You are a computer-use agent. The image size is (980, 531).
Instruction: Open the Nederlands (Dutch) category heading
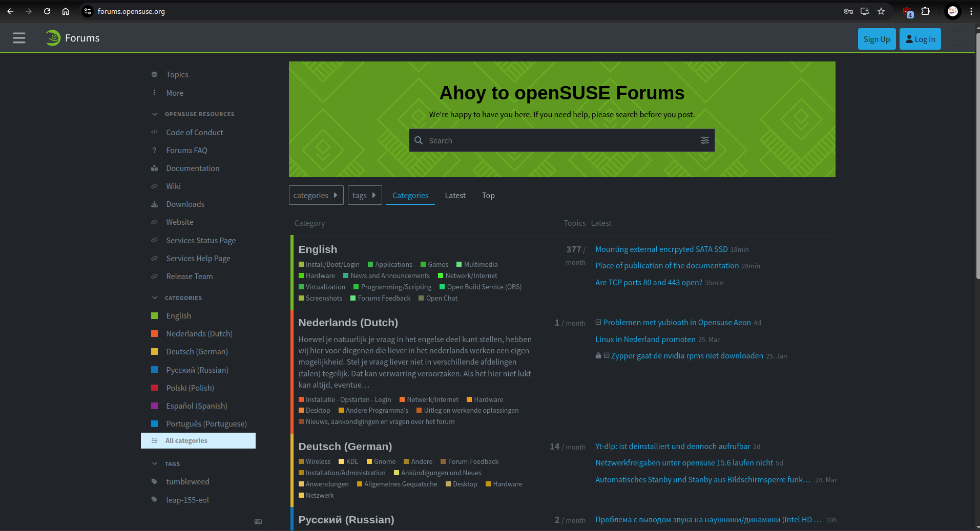pos(348,323)
